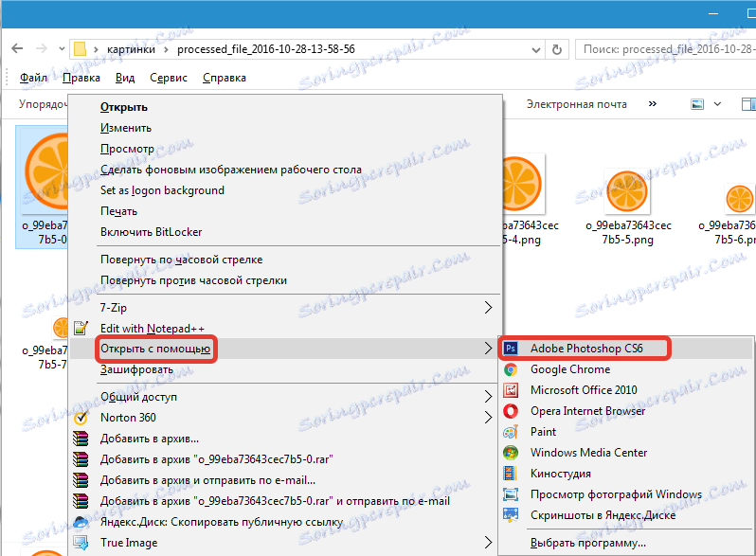Open the Сервис menu

point(169,78)
